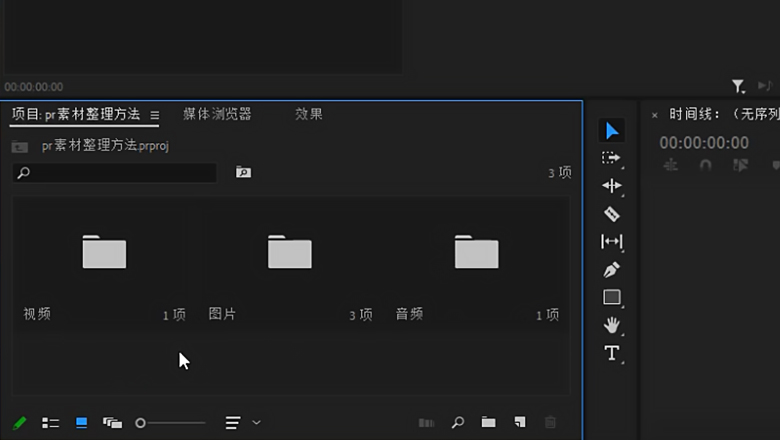Select the Rectangle tool

(612, 297)
